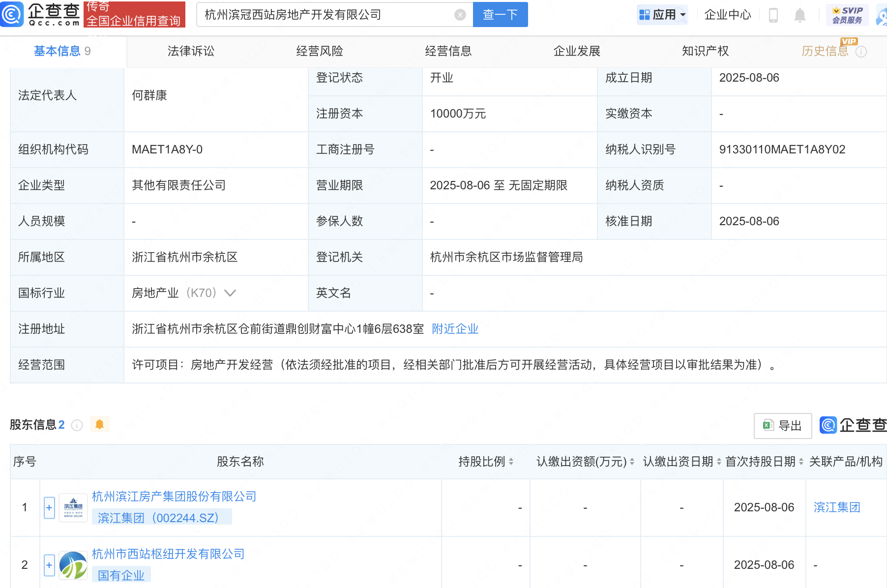Switch to the 法律诉讼 tab

[191, 51]
